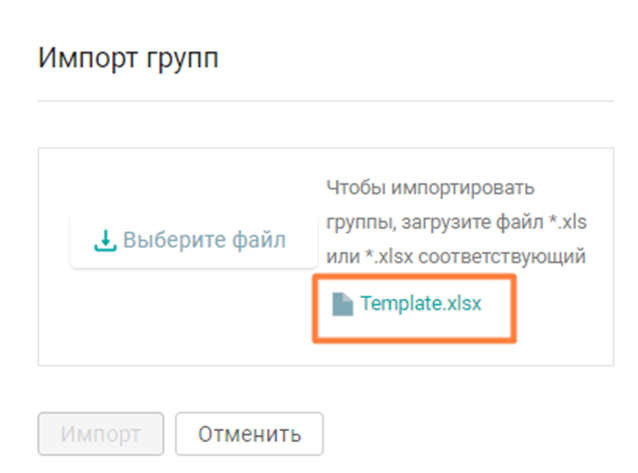Screen dimensions: 638x473
Task: Click the greyed-out Импорт button
Action: pyautogui.click(x=101, y=434)
